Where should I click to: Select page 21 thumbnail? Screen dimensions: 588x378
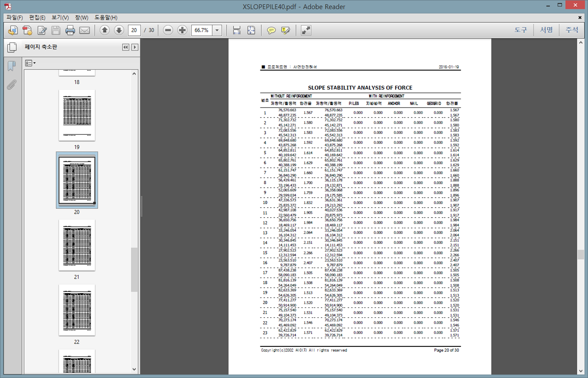(x=77, y=245)
